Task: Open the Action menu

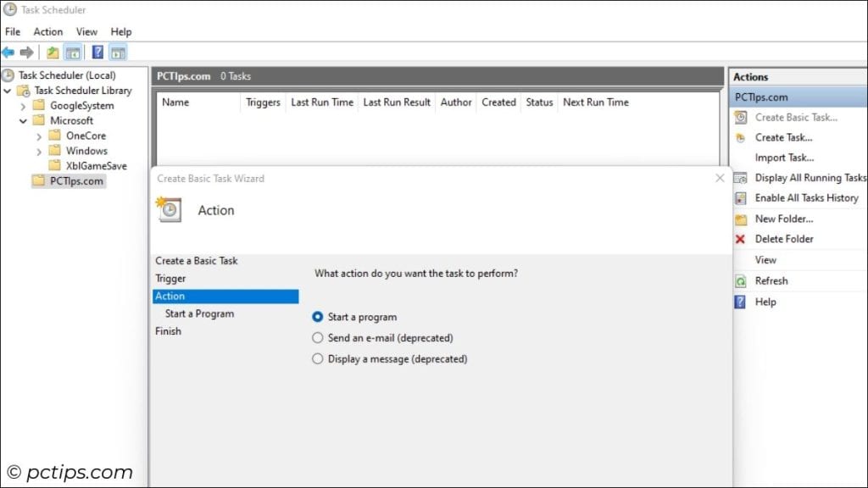Action: pos(47,31)
